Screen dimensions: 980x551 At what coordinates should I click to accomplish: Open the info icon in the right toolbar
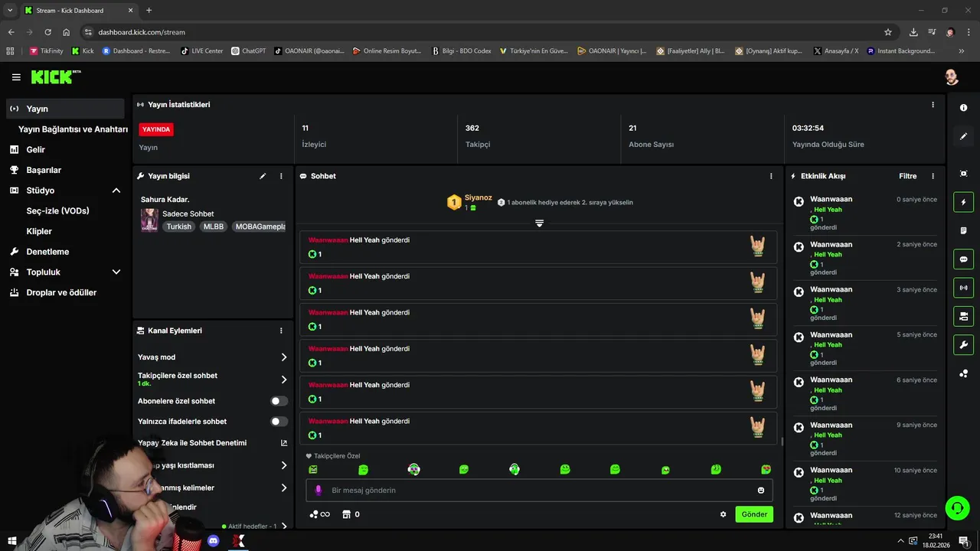coord(963,108)
